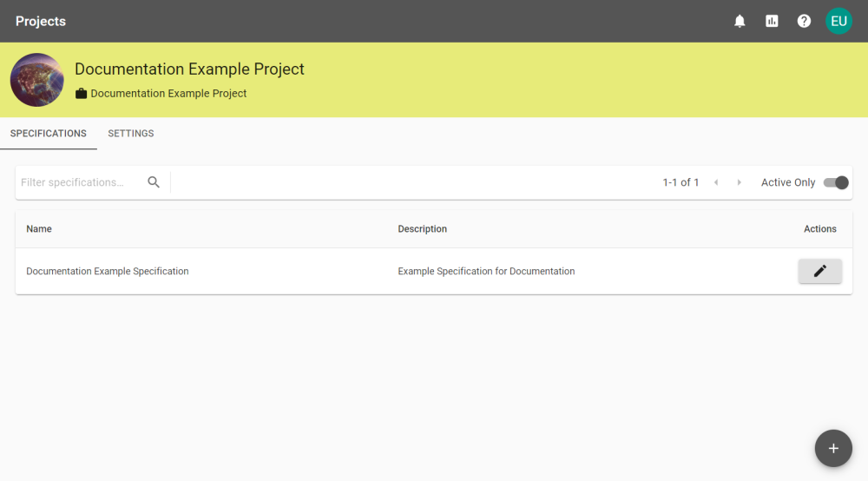Viewport: 868px width, 481px height.
Task: Click the briefcase icon under project title
Action: 81,94
